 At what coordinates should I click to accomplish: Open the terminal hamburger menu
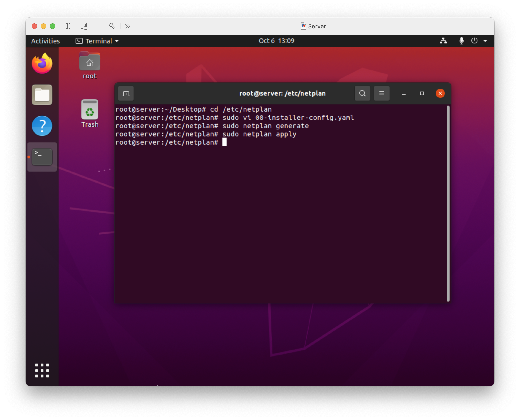point(382,93)
